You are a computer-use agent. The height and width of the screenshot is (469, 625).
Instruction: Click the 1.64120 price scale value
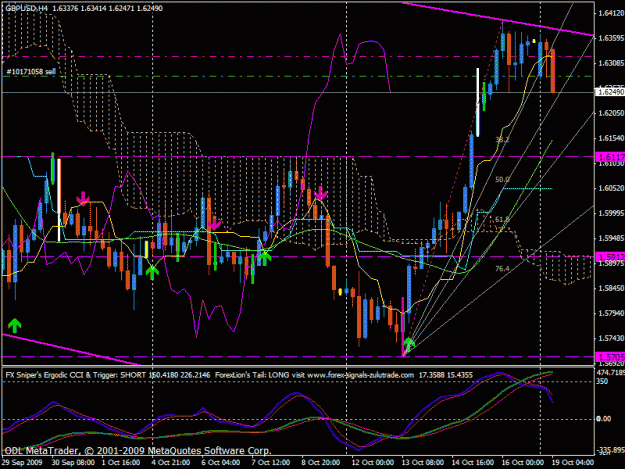(611, 13)
